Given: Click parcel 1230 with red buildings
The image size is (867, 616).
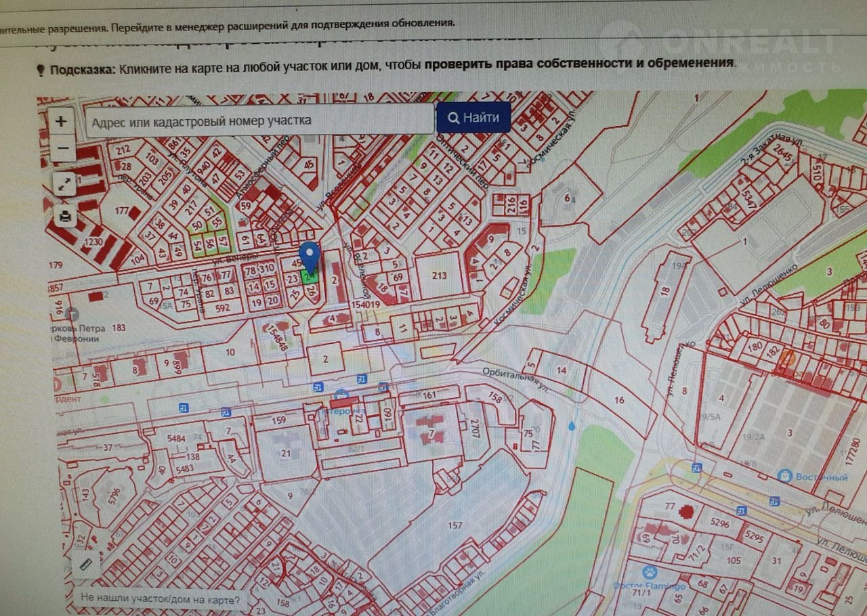Looking at the screenshot, I should (x=93, y=242).
